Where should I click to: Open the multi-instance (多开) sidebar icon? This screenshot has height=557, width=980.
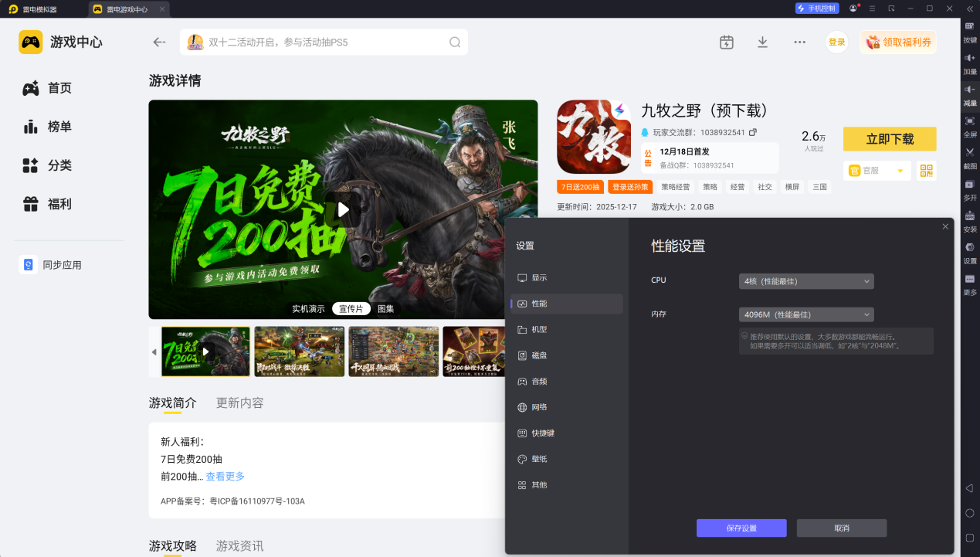pos(969,185)
